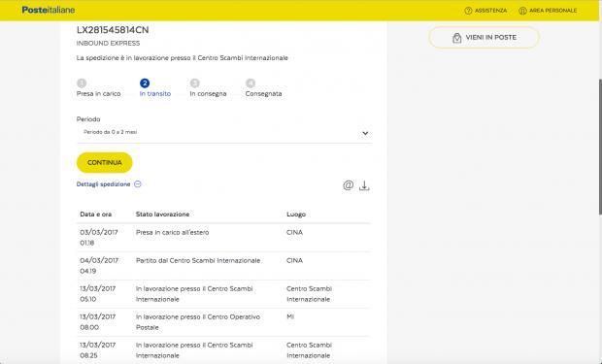Image resolution: width=602 pixels, height=364 pixels.
Task: Click 'Presa in carico all'estero' status text
Action: tap(173, 232)
